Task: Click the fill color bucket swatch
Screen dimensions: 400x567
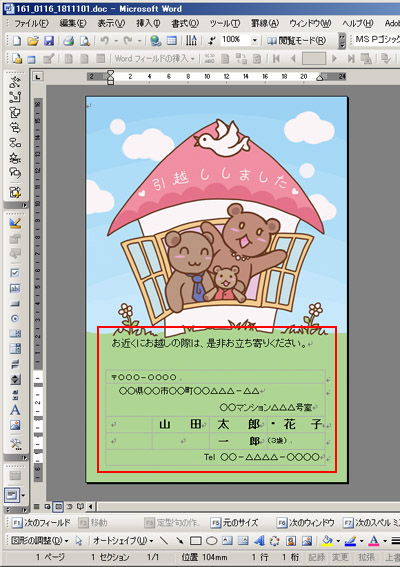Action: [x=327, y=541]
